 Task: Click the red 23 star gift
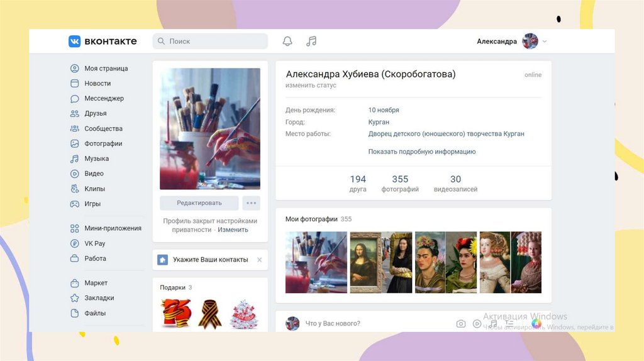[x=177, y=313]
